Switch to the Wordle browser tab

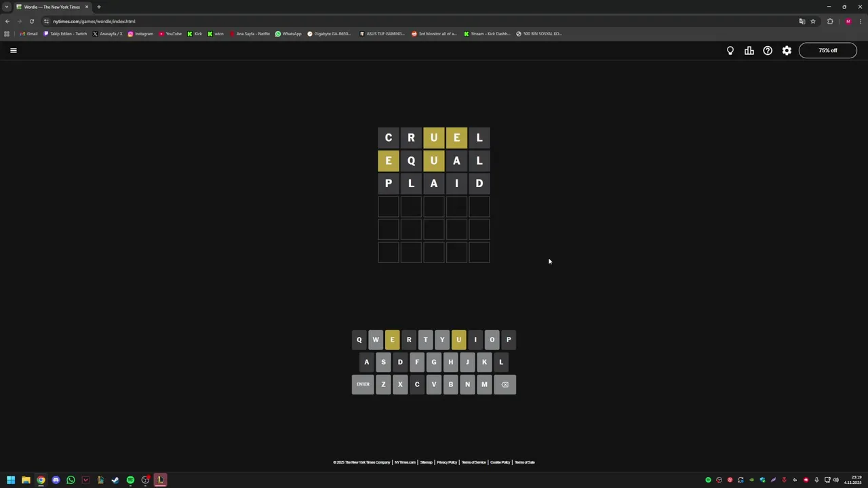click(52, 7)
